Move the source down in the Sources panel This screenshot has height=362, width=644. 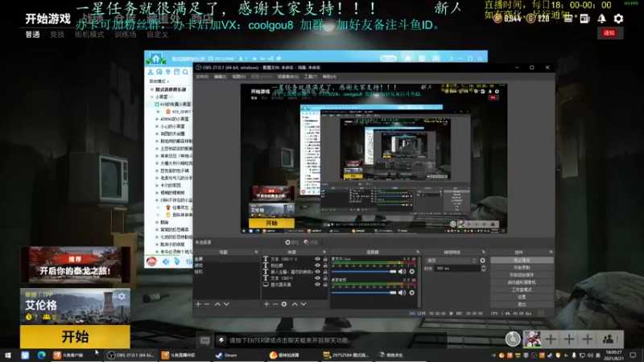(x=303, y=304)
